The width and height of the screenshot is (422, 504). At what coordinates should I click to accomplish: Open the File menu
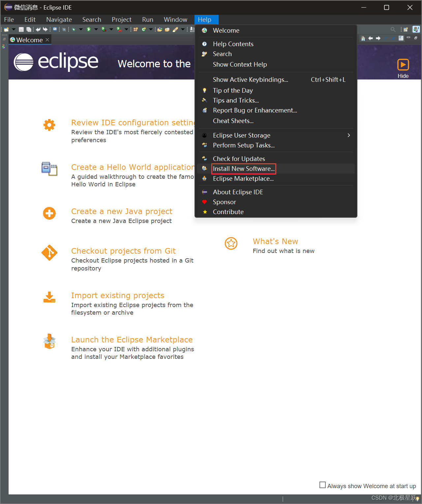[9, 19]
